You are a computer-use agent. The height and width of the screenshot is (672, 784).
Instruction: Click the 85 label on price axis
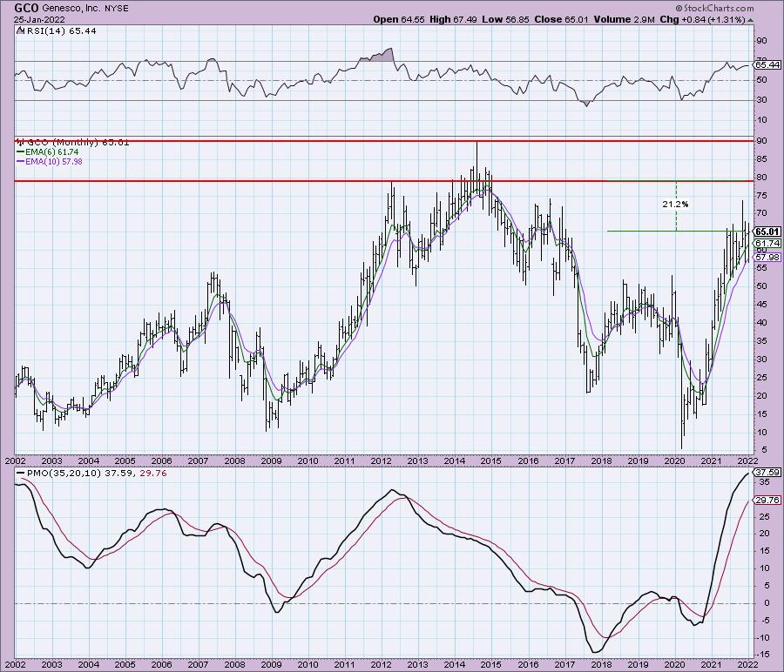761,159
